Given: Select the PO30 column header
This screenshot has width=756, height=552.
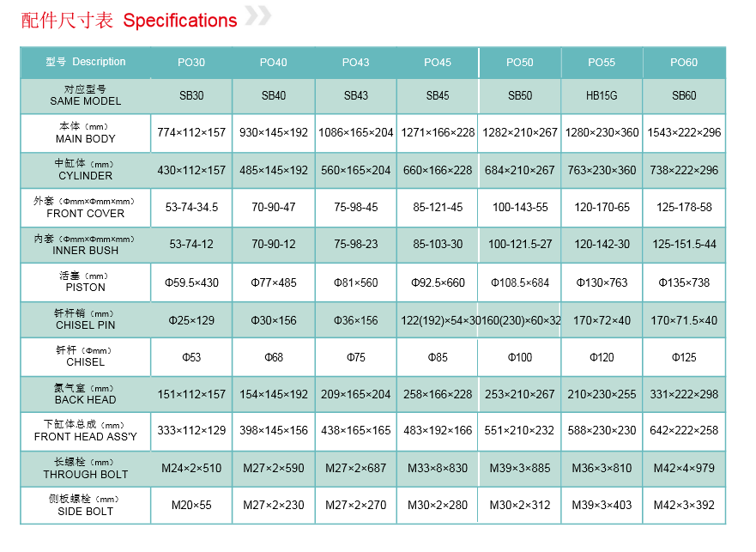Looking at the screenshot, I should (x=191, y=63).
